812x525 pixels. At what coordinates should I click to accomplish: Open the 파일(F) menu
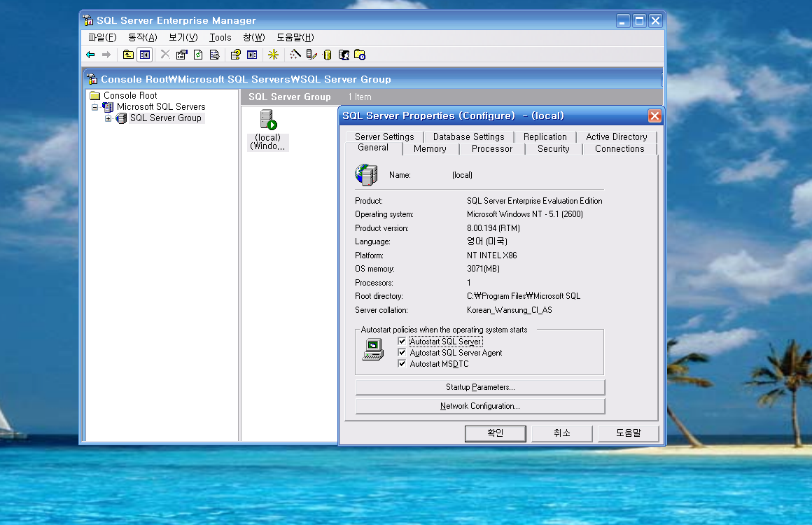tap(102, 37)
